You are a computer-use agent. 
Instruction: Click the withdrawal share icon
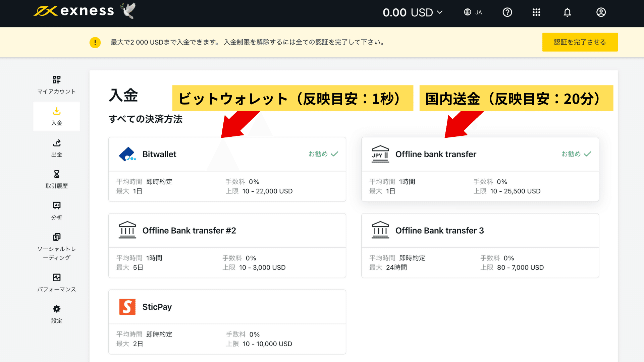click(57, 143)
